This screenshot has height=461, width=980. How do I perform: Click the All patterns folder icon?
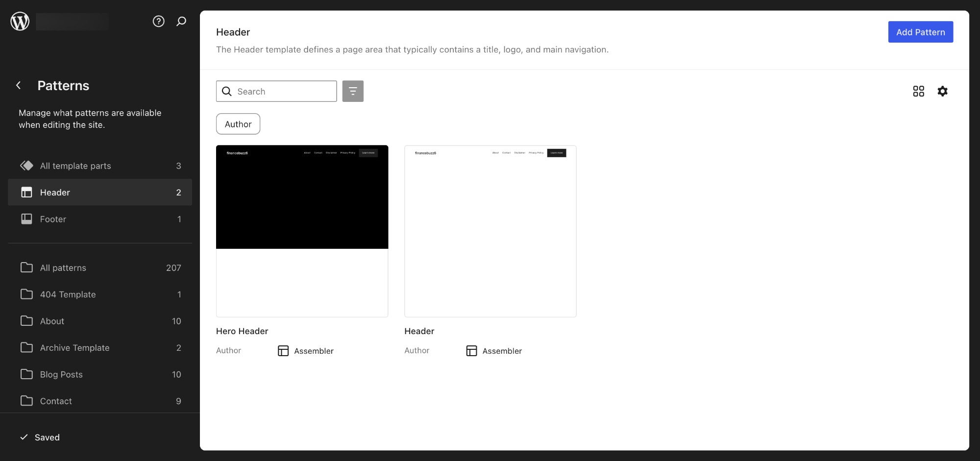pos(26,267)
